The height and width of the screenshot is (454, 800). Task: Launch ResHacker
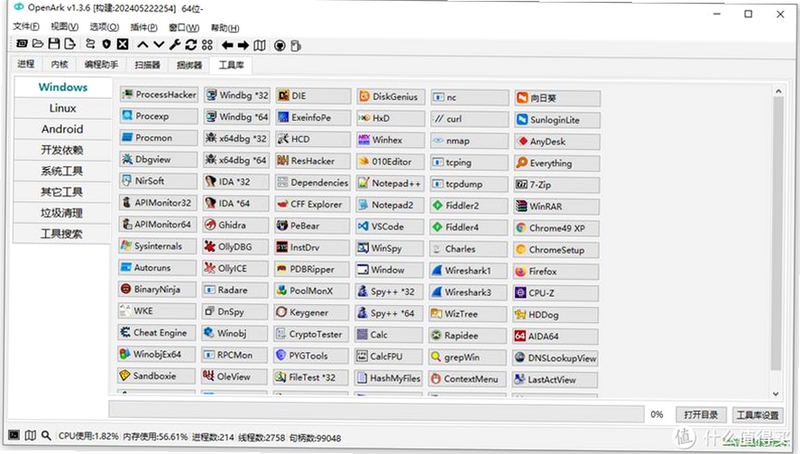pyautogui.click(x=313, y=161)
